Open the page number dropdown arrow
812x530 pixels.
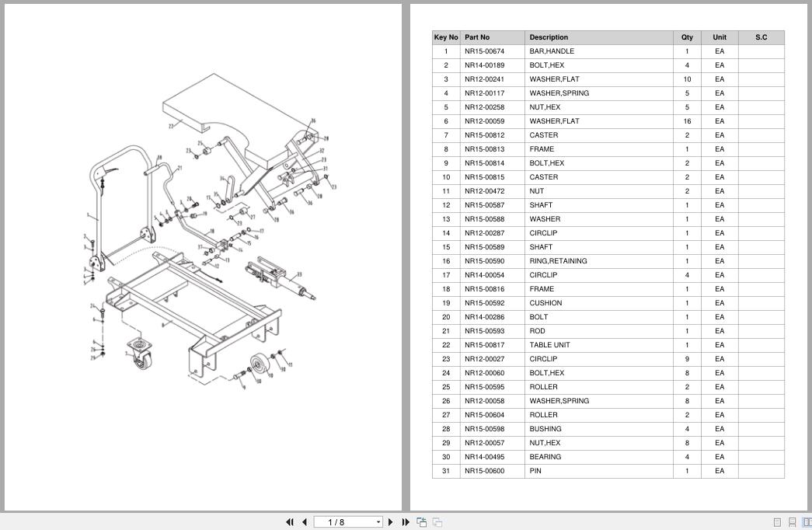coord(378,522)
